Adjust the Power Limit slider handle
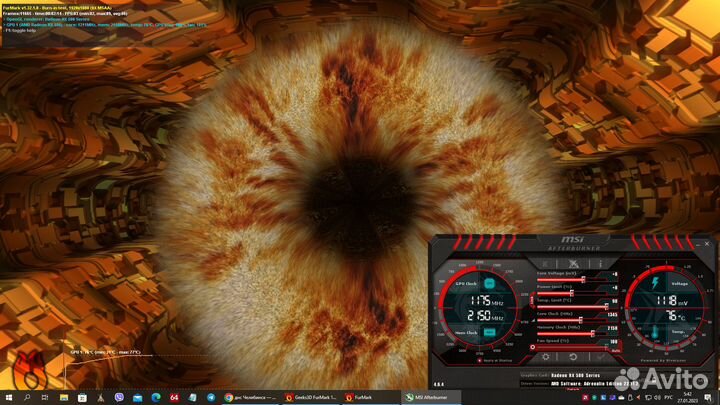720x405 pixels. pyautogui.click(x=572, y=293)
